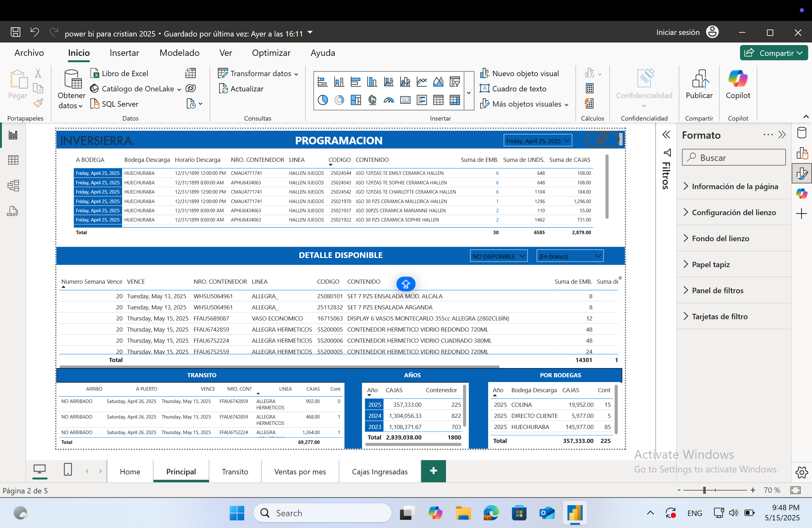Viewport: 812px width, 528px height.
Task: Select year 2024 in the AÑOS slicer
Action: (x=374, y=416)
